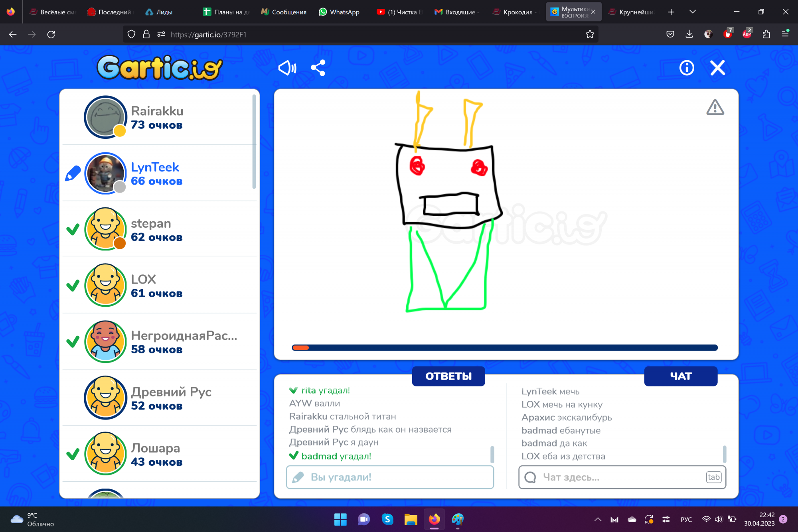This screenshot has width=798, height=532.
Task: Click the Вы угадали answer field
Action: (389, 477)
